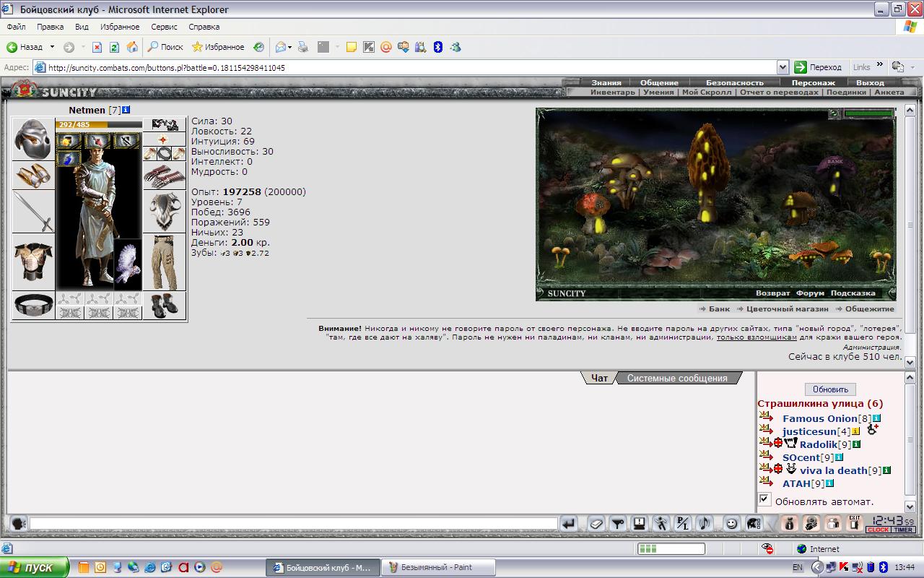Click the EXIT door icon
This screenshot has height=578, width=924.
pyautogui.click(x=855, y=524)
